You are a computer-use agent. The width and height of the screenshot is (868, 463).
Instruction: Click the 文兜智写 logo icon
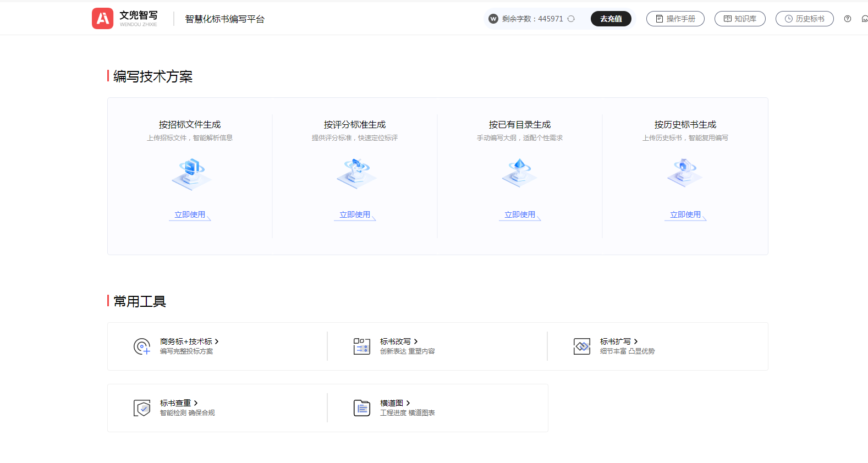pyautogui.click(x=103, y=19)
